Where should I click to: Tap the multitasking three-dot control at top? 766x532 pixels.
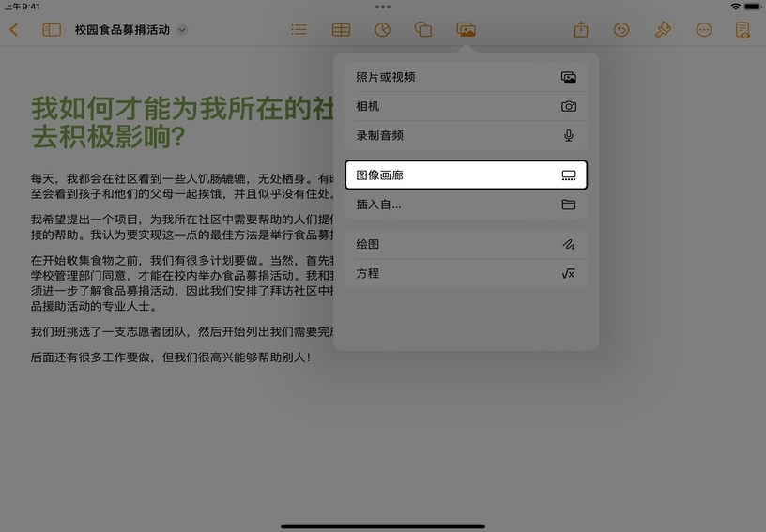click(383, 6)
